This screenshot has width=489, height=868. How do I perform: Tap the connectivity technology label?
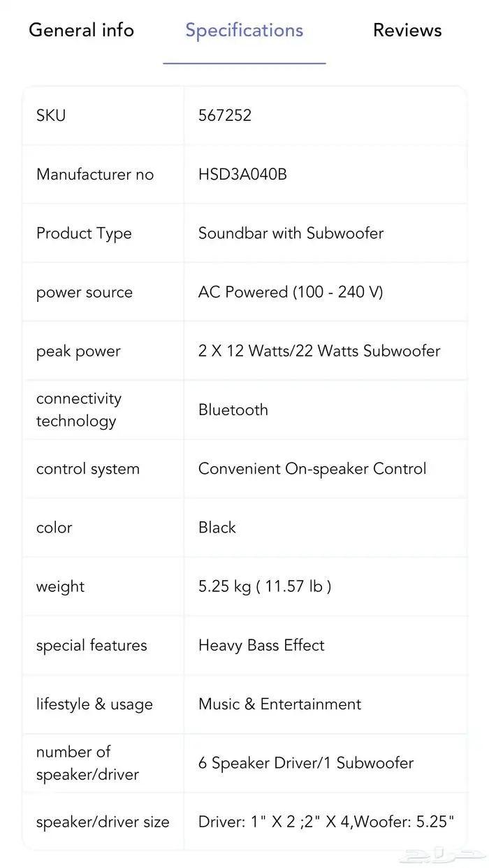[x=79, y=410]
